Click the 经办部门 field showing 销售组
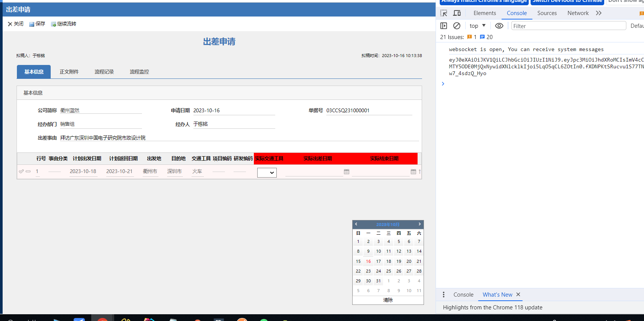This screenshot has height=321, width=644. coord(101,124)
